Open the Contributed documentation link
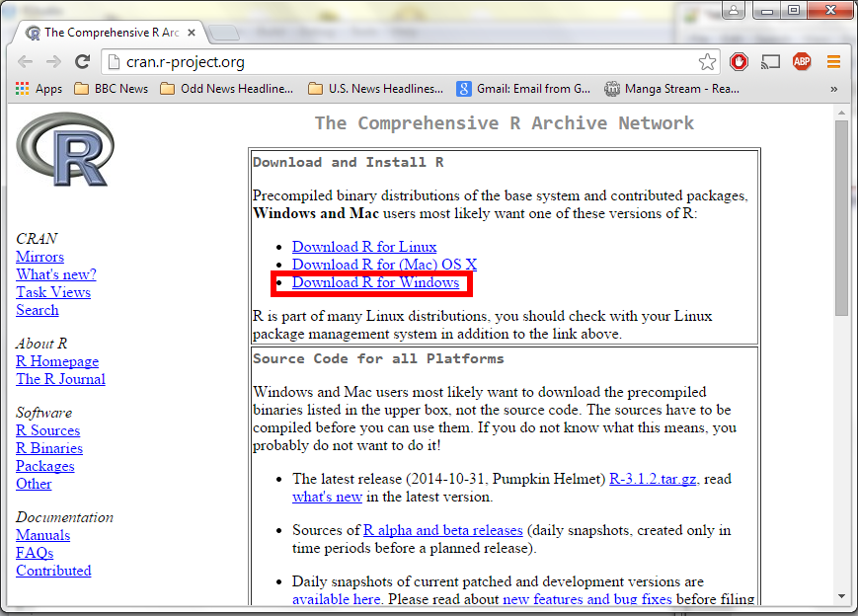Screen dimensions: 858x616 click(x=53, y=571)
